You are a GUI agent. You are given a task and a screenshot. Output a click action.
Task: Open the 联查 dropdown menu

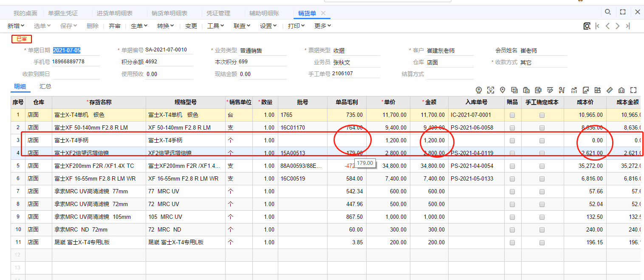(242, 26)
